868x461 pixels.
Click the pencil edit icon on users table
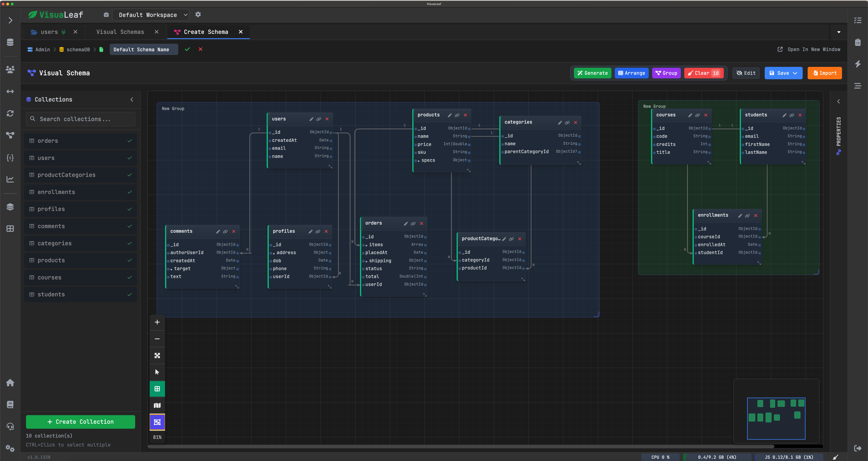(311, 119)
